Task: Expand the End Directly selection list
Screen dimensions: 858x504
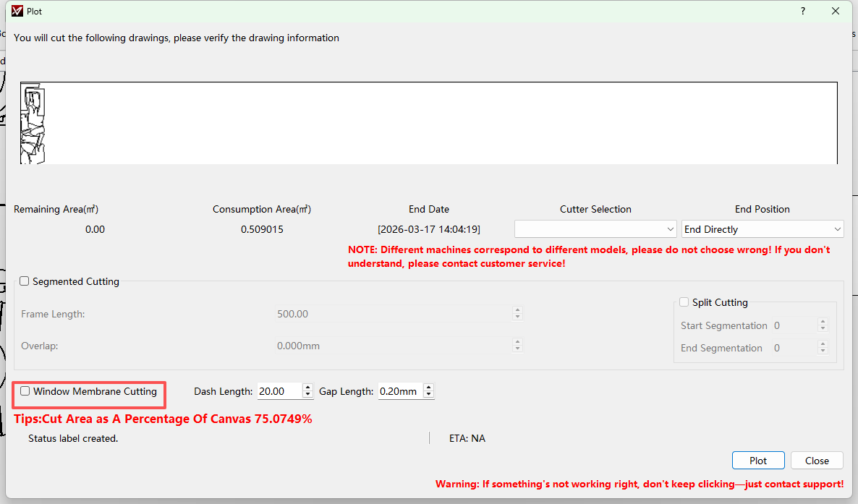Action: point(838,228)
